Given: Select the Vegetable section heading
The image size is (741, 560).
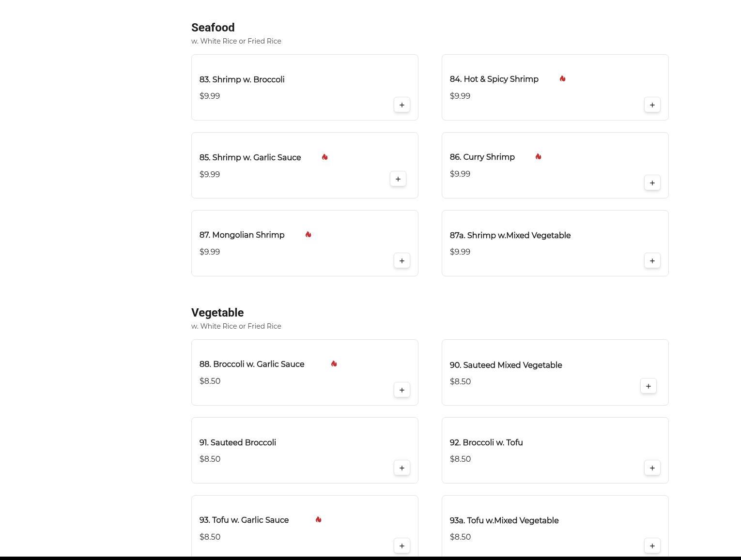Looking at the screenshot, I should pos(217,313).
